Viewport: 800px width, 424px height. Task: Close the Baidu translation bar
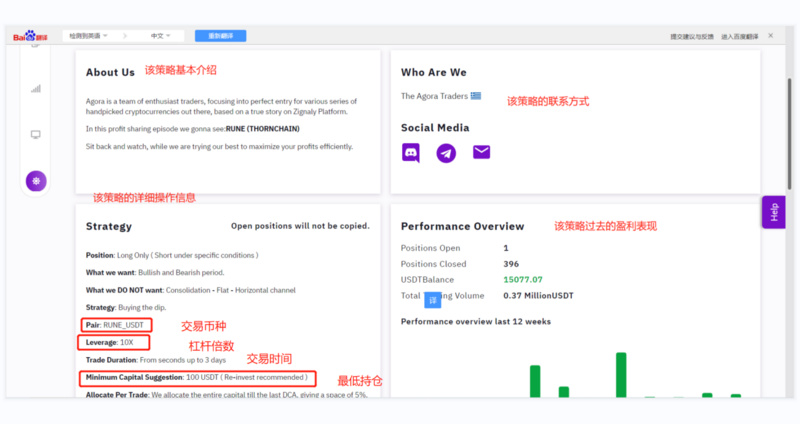[770, 36]
